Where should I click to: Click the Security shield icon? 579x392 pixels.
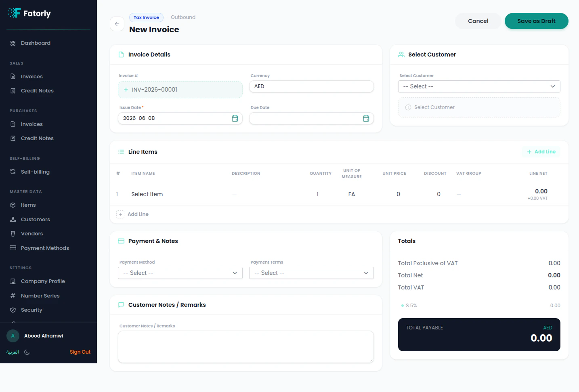[13, 310]
